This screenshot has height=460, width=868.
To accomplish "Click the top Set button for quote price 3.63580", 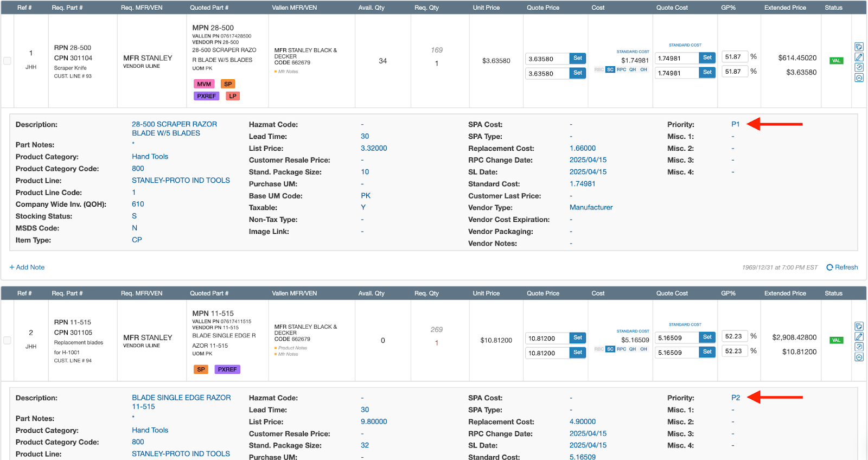I will click(577, 58).
